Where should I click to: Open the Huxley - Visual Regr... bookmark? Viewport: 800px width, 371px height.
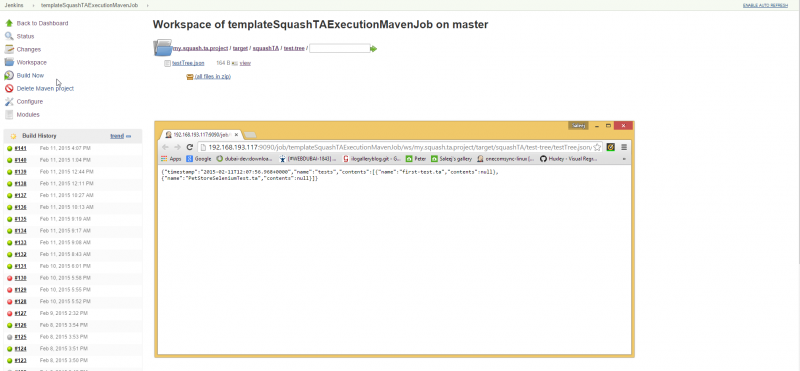[x=568, y=159]
